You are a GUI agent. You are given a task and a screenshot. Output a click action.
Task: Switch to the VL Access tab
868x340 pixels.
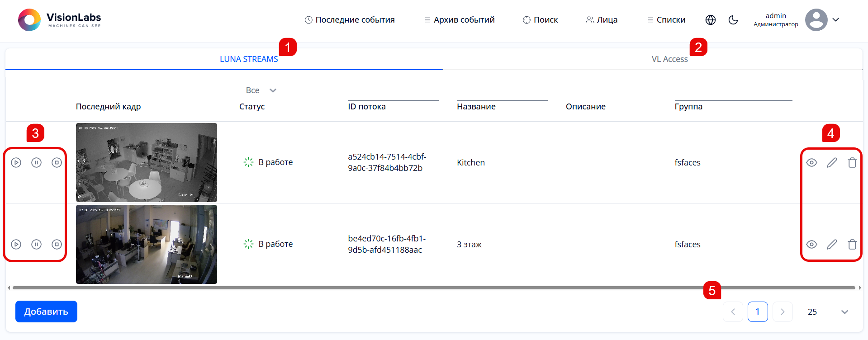669,59
